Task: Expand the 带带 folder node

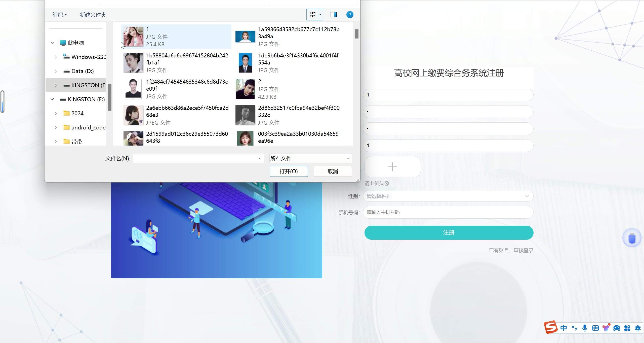Action: coord(56,142)
